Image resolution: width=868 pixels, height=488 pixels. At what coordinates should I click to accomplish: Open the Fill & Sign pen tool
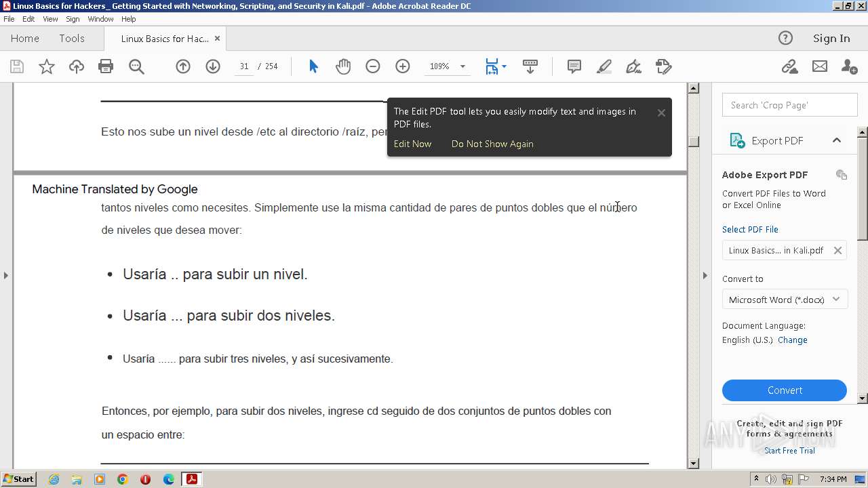[633, 66]
